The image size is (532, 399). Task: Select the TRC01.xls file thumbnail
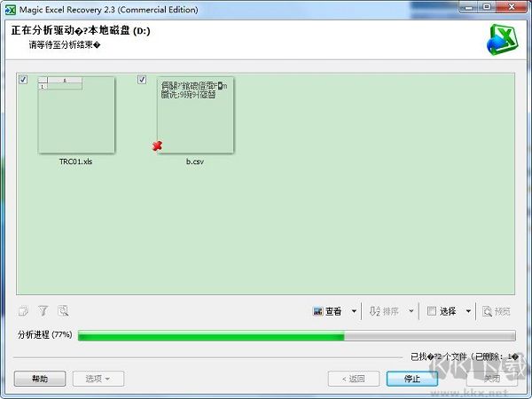(76, 115)
